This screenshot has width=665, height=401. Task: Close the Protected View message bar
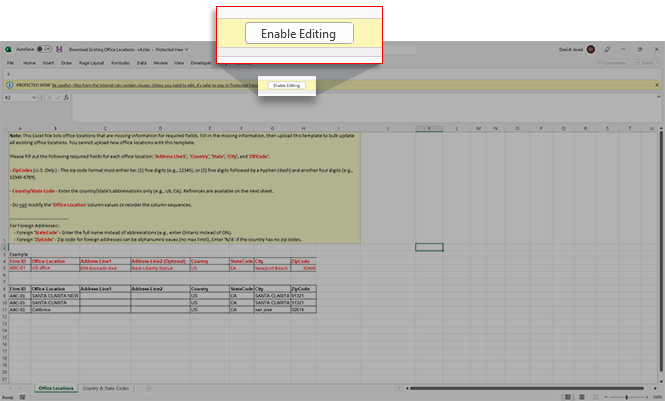pos(657,85)
